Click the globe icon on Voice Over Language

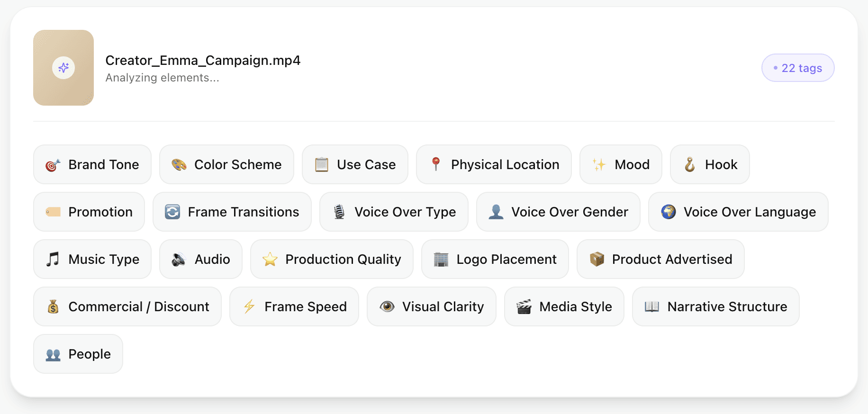pyautogui.click(x=669, y=212)
